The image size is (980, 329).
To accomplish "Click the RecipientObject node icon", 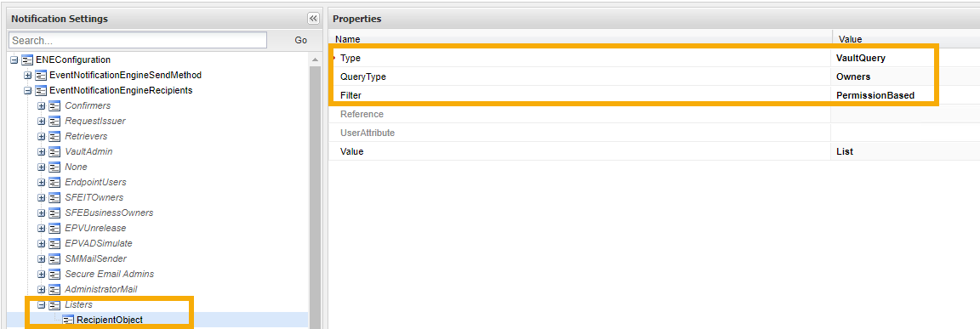I will 68,320.
